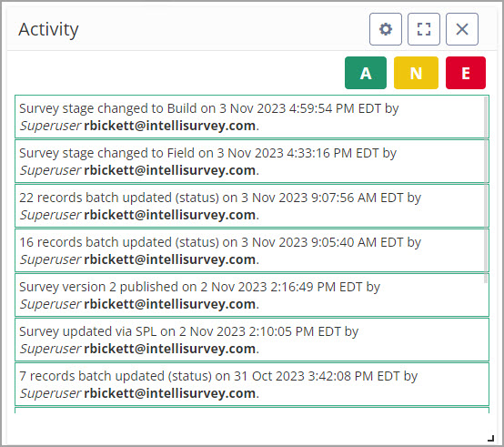
Task: Click the activity list scrollbar thumb
Action: pos(486,189)
